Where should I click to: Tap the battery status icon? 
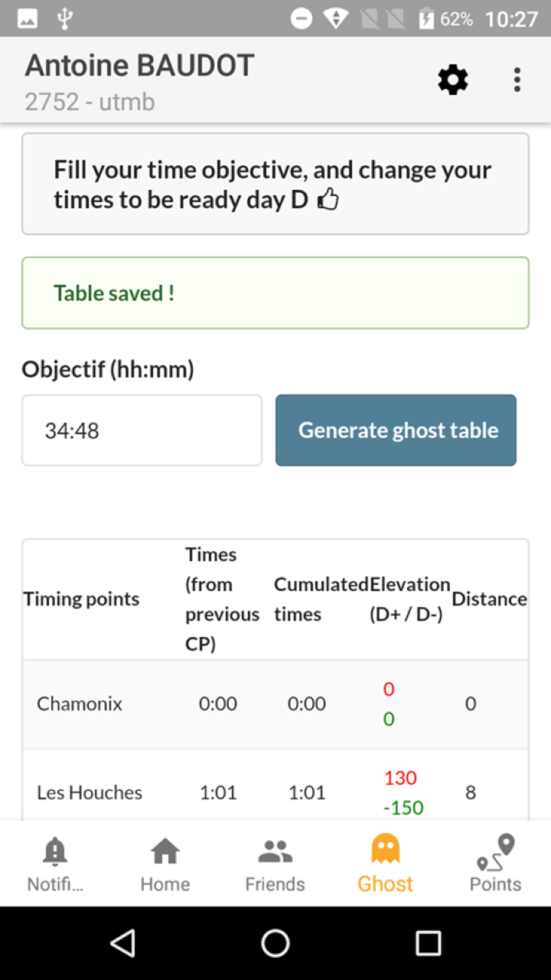tap(426, 19)
